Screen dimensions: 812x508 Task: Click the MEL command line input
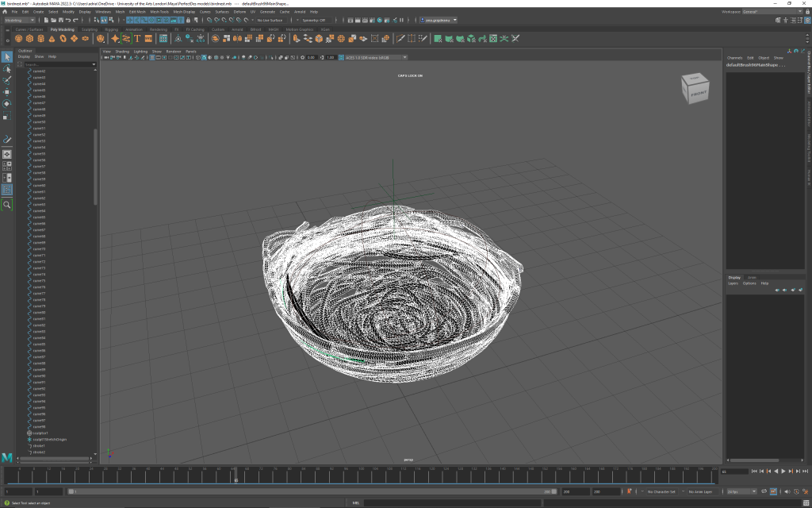point(450,502)
